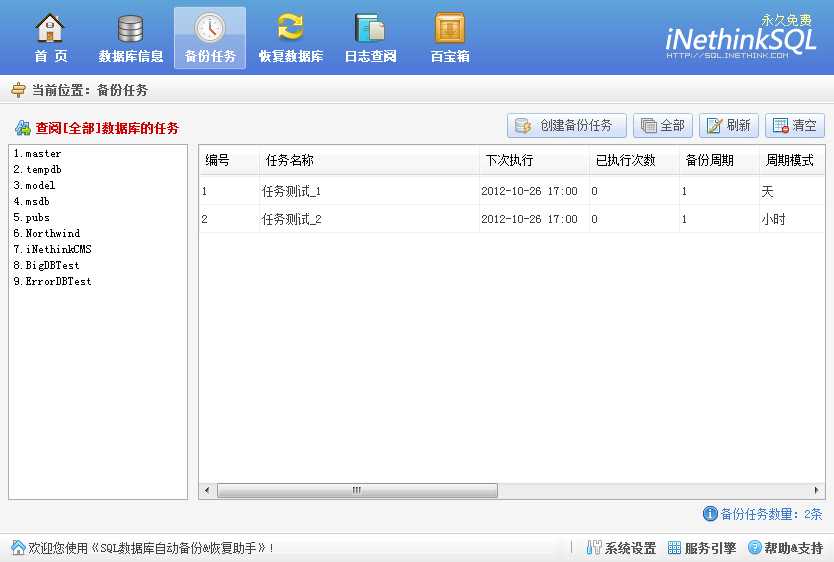Click the tools icon beside 系统设置

594,547
